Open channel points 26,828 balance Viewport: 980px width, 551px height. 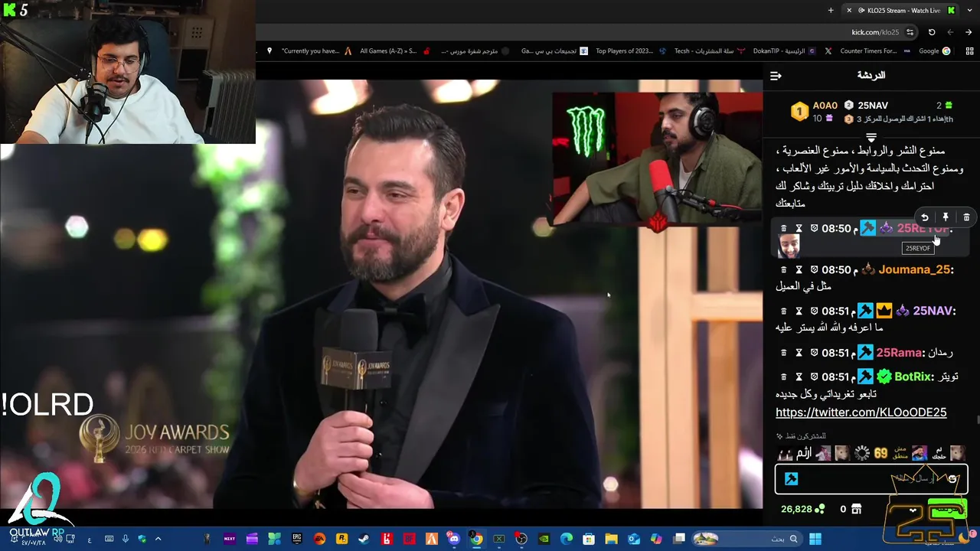pos(802,509)
